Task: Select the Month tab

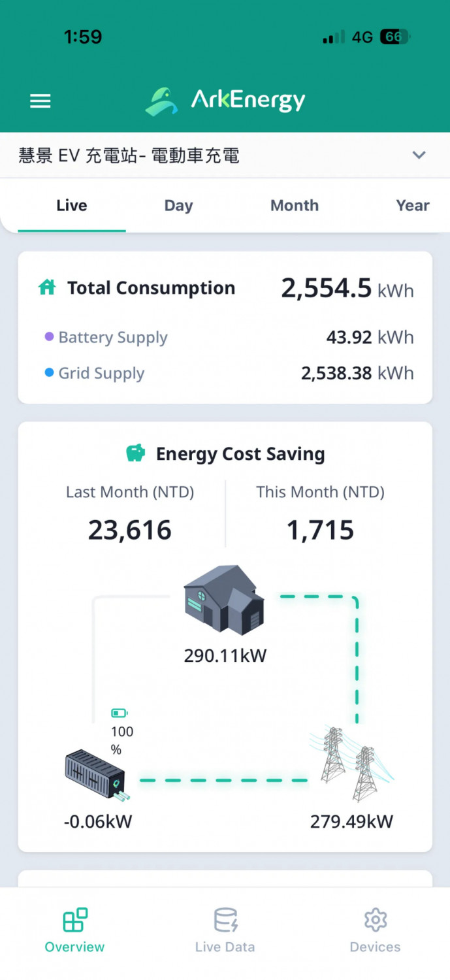Action: pyautogui.click(x=295, y=205)
